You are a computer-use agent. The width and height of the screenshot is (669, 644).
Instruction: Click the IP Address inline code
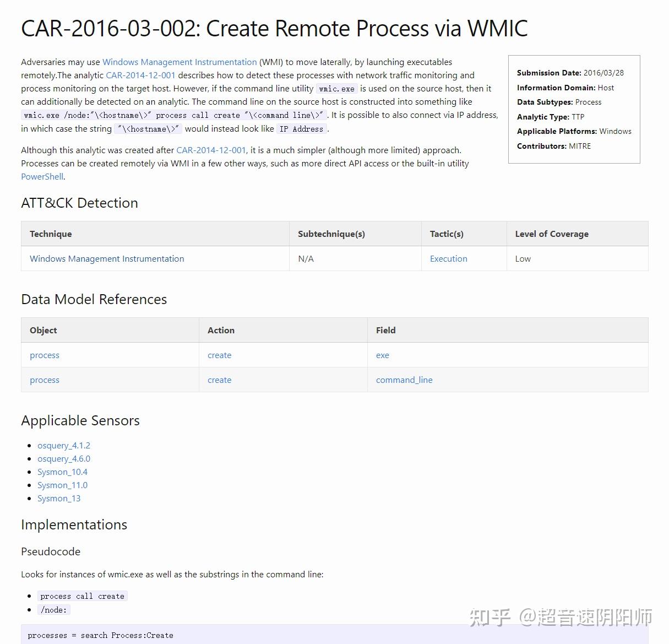click(302, 129)
